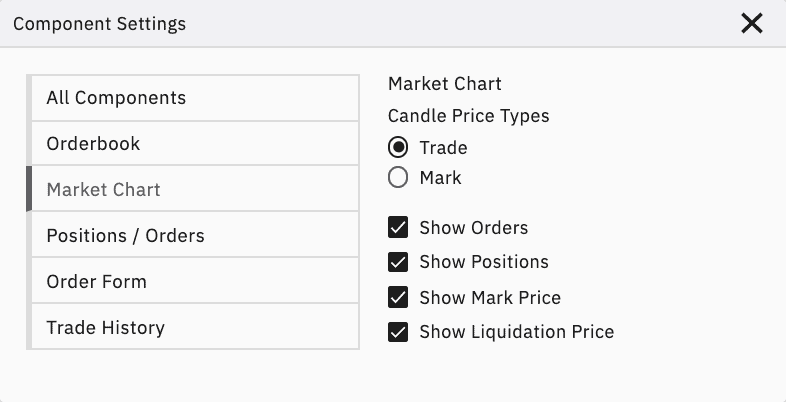Click the "Show Positions" label text
This screenshot has width=786, height=402.
click(484, 262)
